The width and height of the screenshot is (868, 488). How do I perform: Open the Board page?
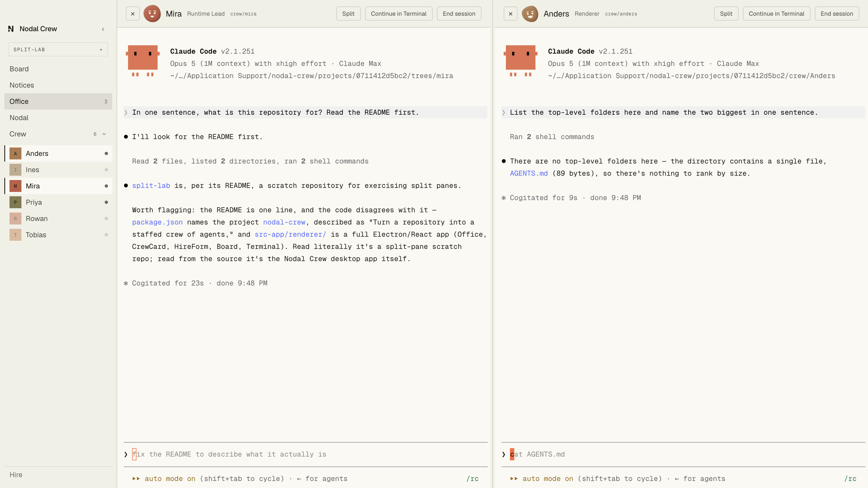58,69
